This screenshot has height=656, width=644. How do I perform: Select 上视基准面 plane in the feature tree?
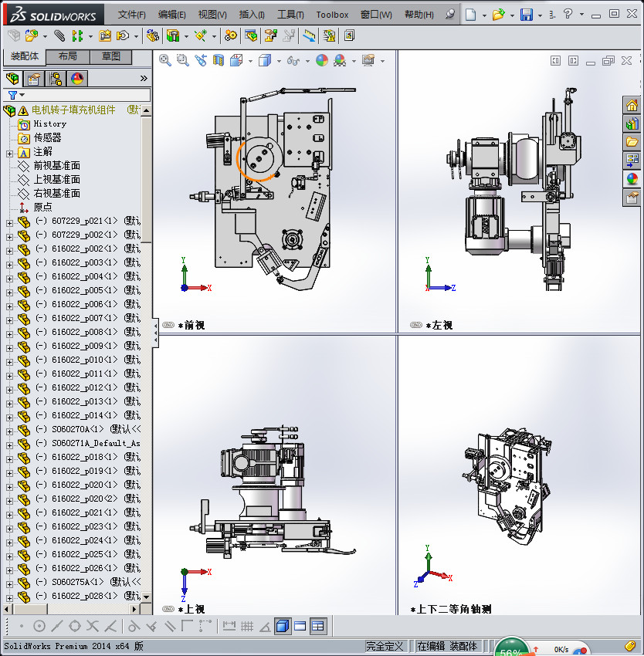tap(56, 179)
